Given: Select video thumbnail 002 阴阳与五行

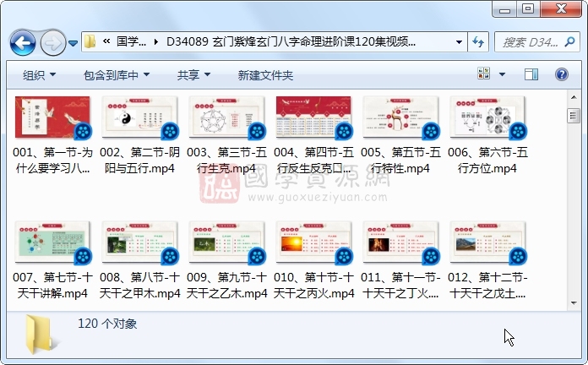Looking at the screenshot, I should 139,117.
